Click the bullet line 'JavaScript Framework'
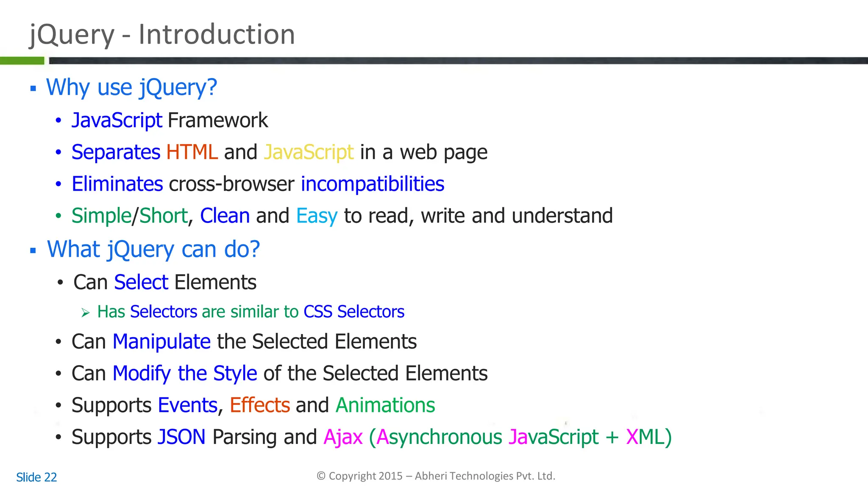The height and width of the screenshot is (488, 868). (170, 120)
